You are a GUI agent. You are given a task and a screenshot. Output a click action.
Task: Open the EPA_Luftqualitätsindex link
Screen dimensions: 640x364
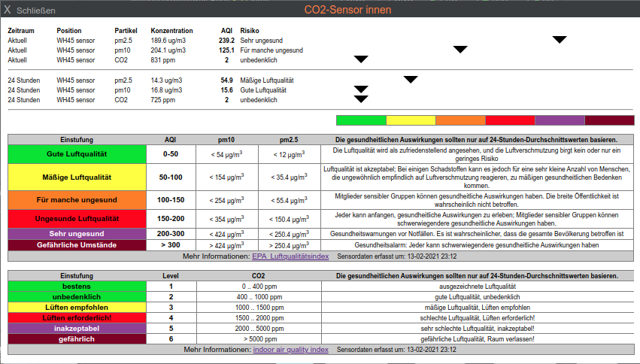(x=290, y=256)
